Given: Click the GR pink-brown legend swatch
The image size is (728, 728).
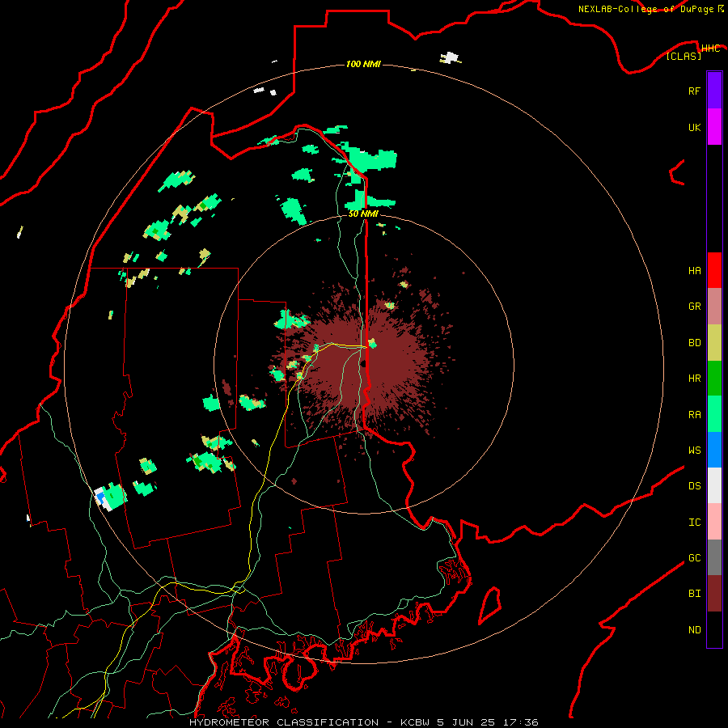Looking at the screenshot, I should tap(714, 306).
